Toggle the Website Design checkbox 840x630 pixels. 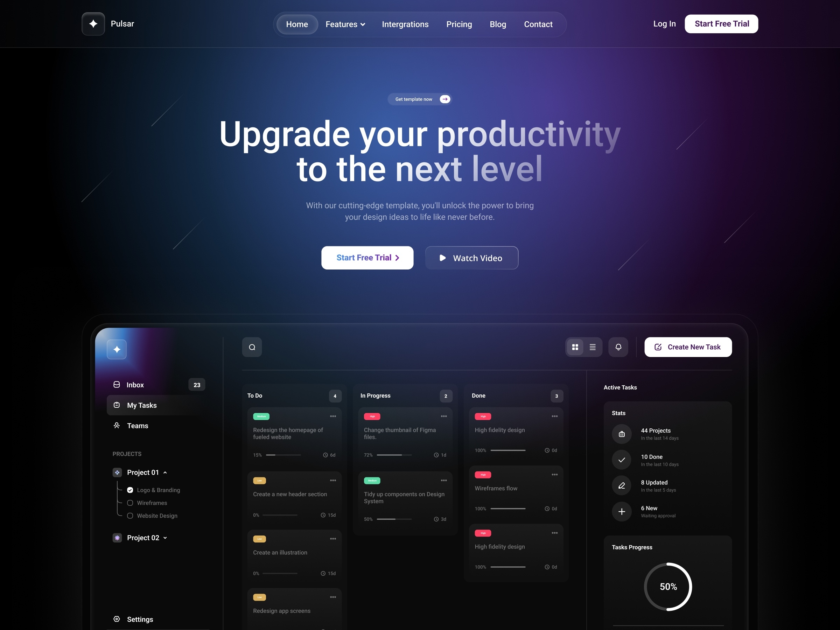(x=130, y=515)
